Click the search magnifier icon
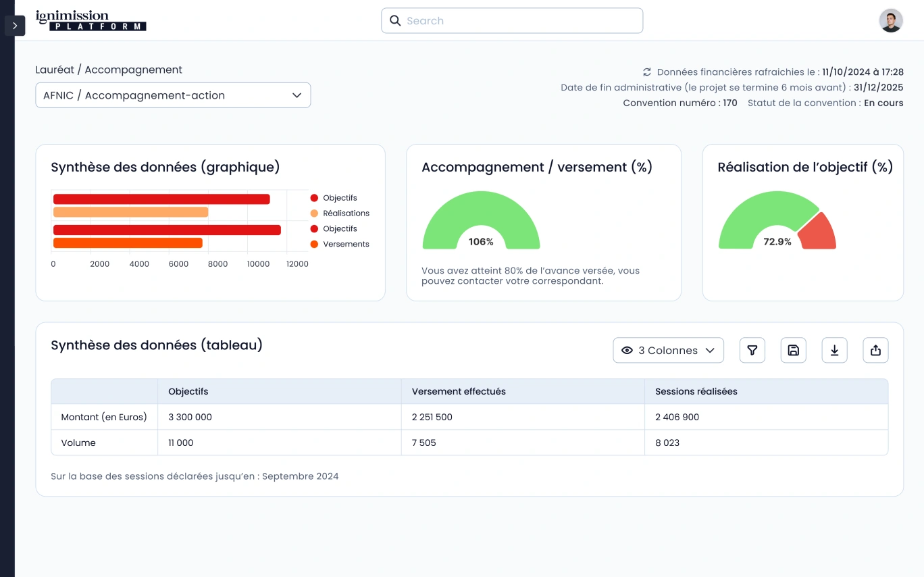This screenshot has width=924, height=577. point(396,21)
